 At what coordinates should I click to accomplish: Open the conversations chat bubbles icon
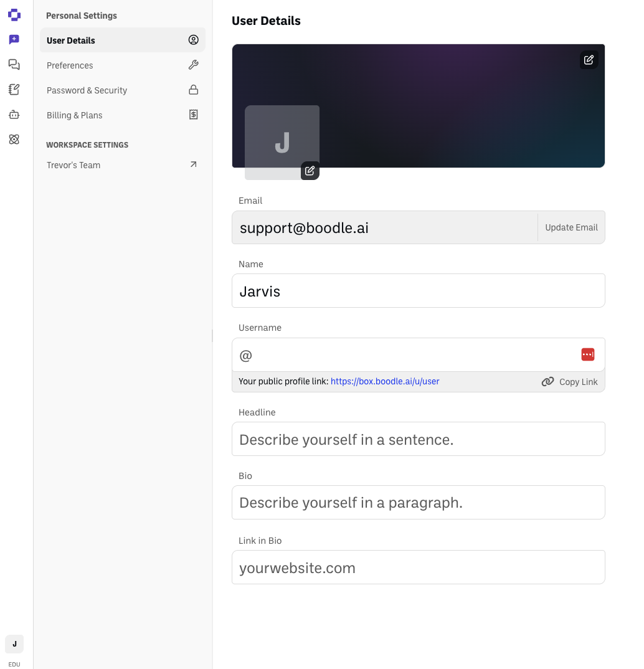(14, 64)
